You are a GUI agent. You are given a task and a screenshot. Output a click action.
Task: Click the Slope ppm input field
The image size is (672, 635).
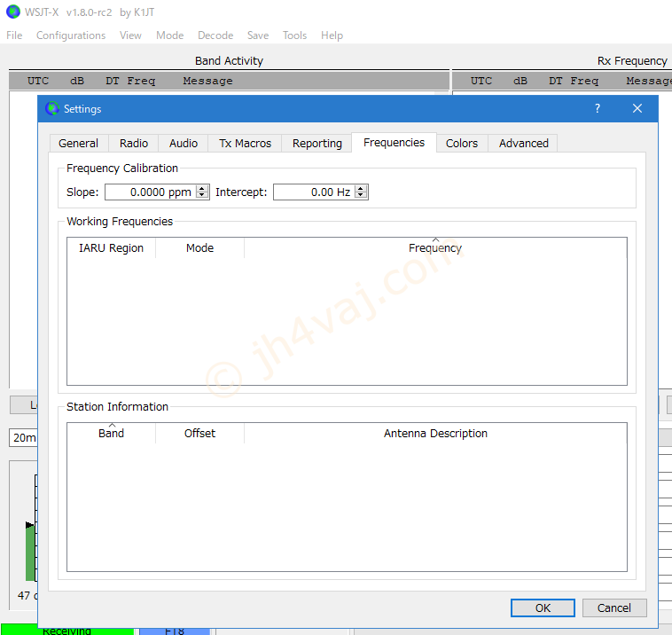pos(151,192)
